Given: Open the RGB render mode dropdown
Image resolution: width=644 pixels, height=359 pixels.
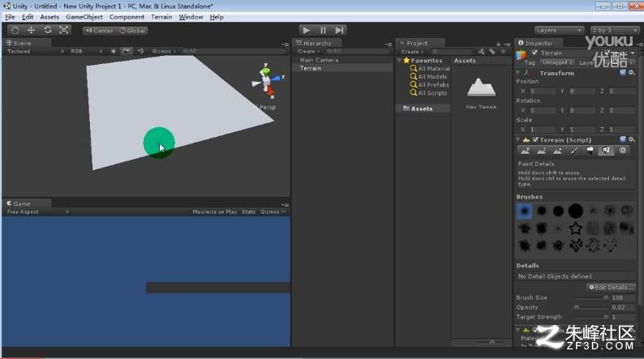Looking at the screenshot, I should pos(86,51).
